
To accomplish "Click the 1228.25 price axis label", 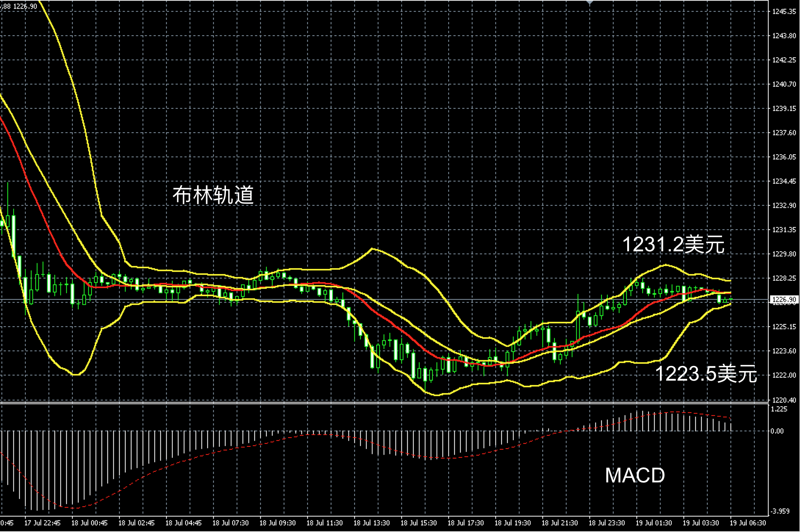I will coord(784,278).
